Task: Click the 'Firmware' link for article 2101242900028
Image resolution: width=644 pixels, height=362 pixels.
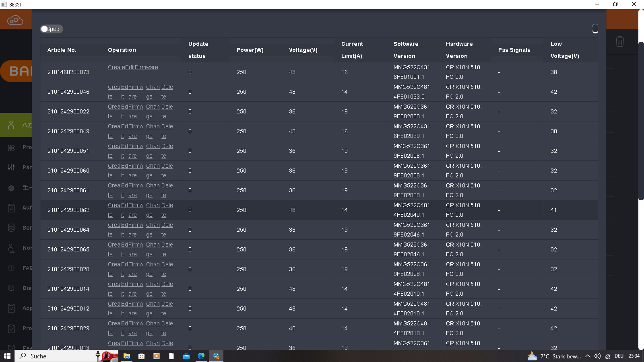Action: tap(136, 269)
